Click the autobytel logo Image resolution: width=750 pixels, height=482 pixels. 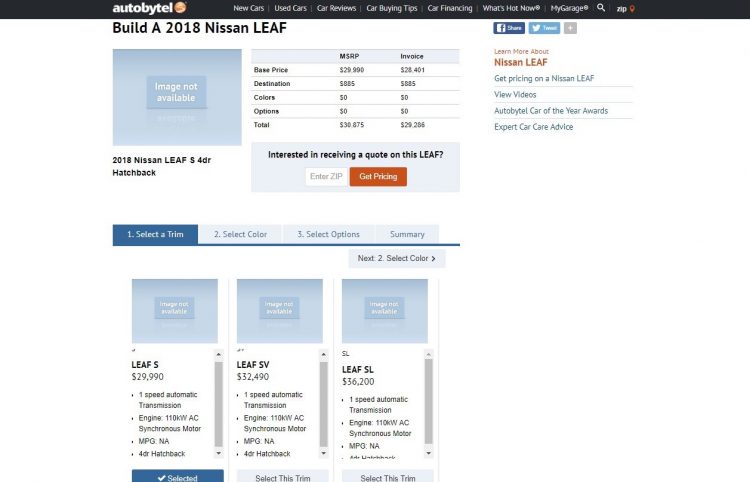pyautogui.click(x=149, y=8)
